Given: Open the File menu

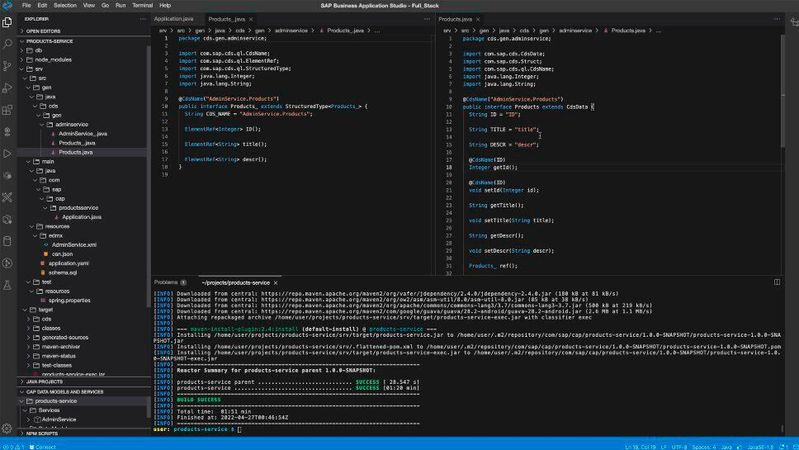Looking at the screenshot, I should 26,5.
